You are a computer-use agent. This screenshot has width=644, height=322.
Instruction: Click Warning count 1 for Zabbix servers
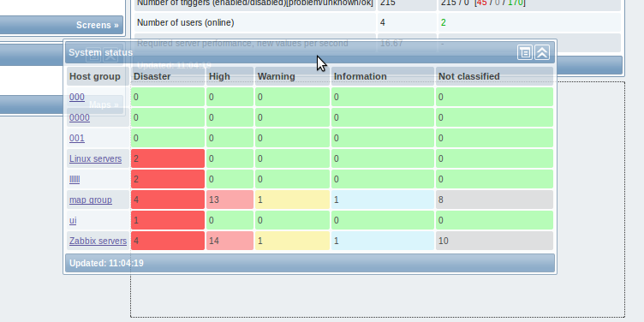[292, 241]
